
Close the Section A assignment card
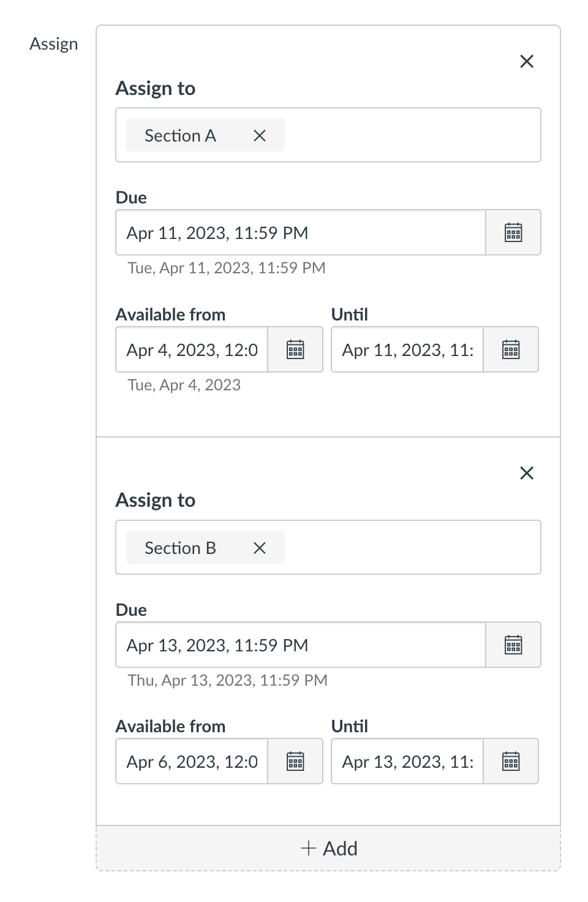(527, 61)
